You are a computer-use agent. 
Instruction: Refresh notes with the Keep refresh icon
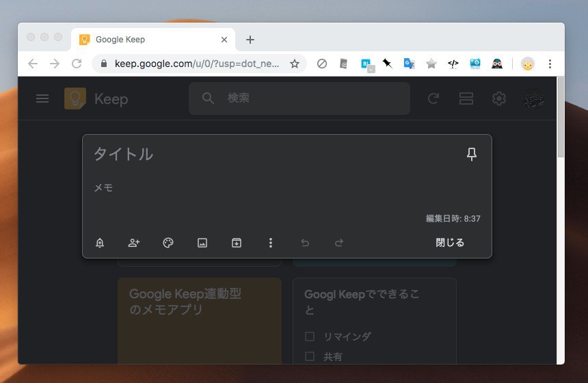(433, 98)
